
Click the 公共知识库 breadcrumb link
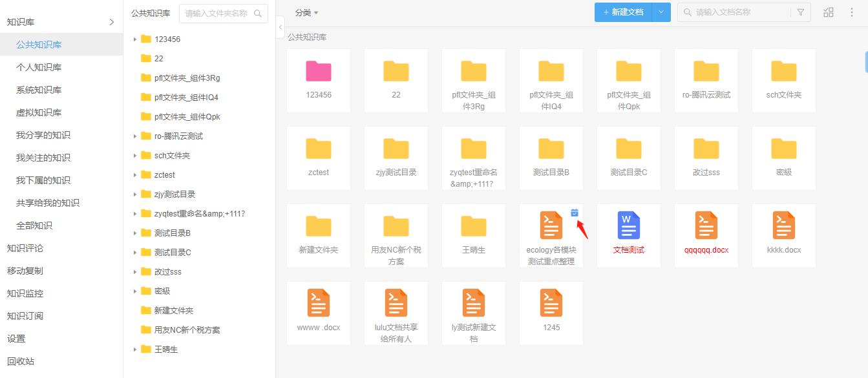(307, 37)
